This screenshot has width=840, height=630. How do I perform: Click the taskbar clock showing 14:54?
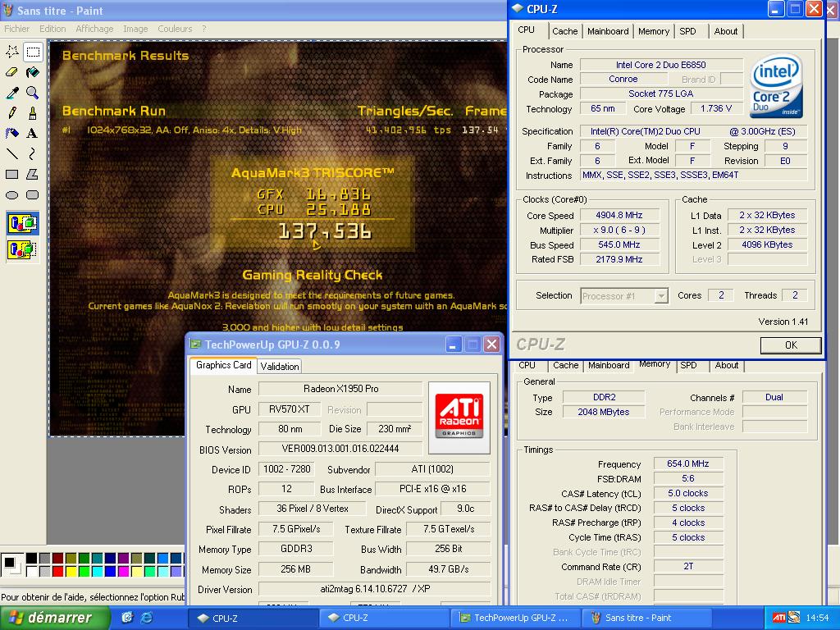click(817, 618)
